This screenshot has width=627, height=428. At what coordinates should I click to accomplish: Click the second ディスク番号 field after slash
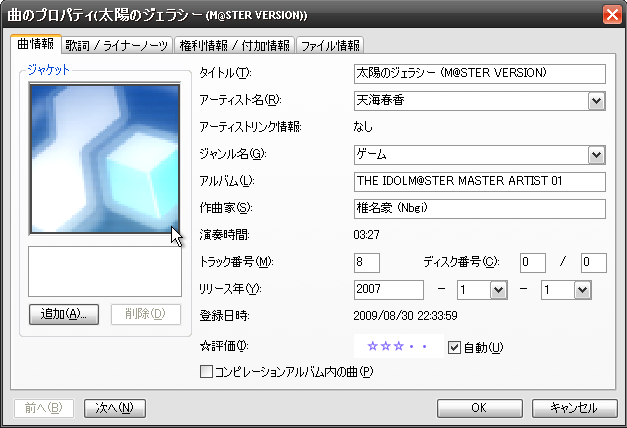593,263
